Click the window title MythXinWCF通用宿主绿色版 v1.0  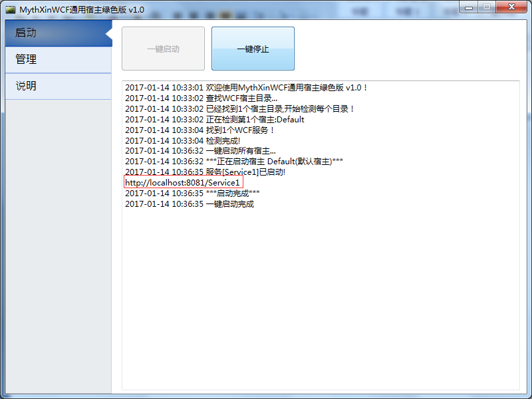(x=82, y=9)
